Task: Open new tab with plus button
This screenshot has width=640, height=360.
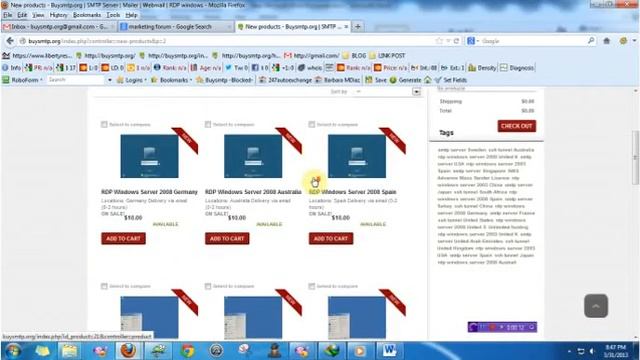Action: click(x=358, y=27)
